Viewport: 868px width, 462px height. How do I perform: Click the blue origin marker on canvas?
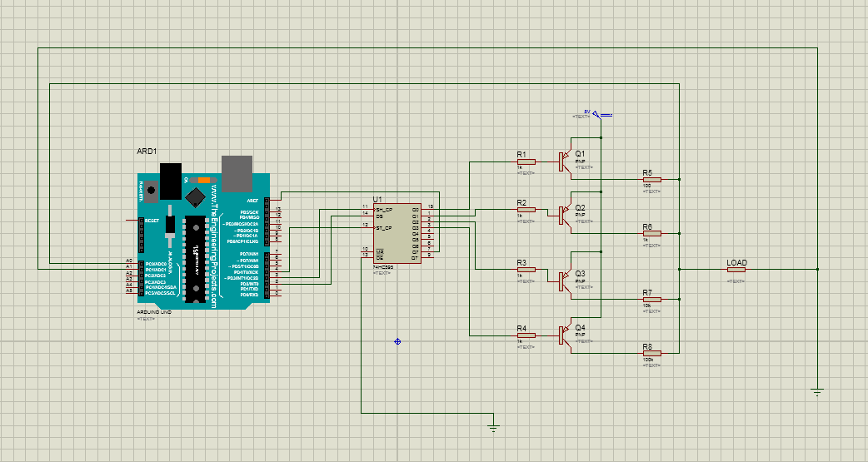click(397, 341)
